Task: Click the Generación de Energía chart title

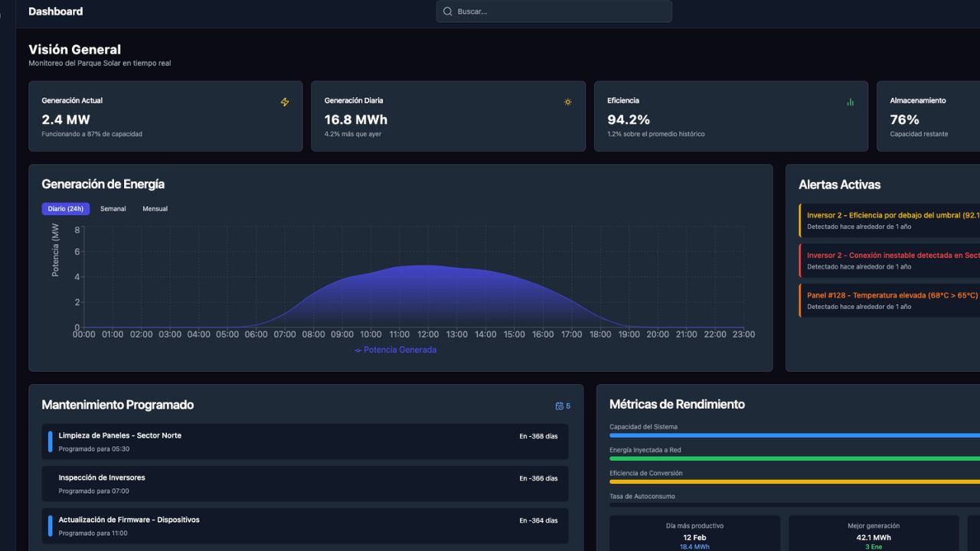Action: tap(103, 184)
